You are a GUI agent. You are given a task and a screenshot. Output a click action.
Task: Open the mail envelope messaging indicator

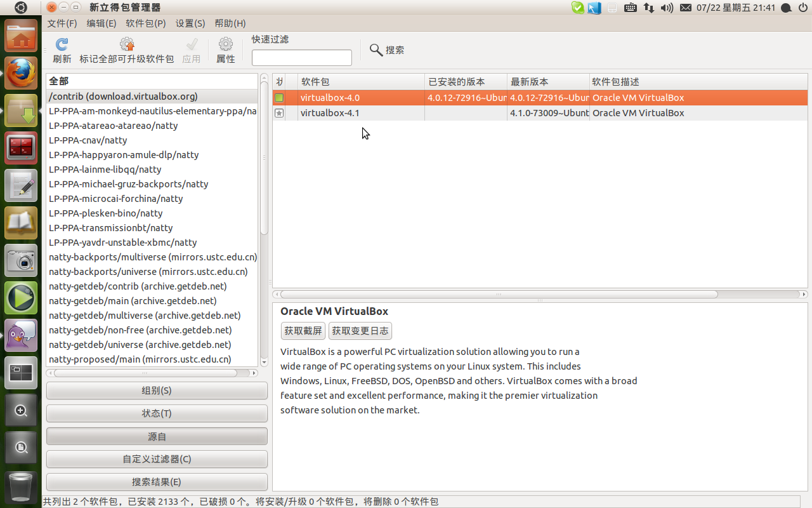click(685, 8)
